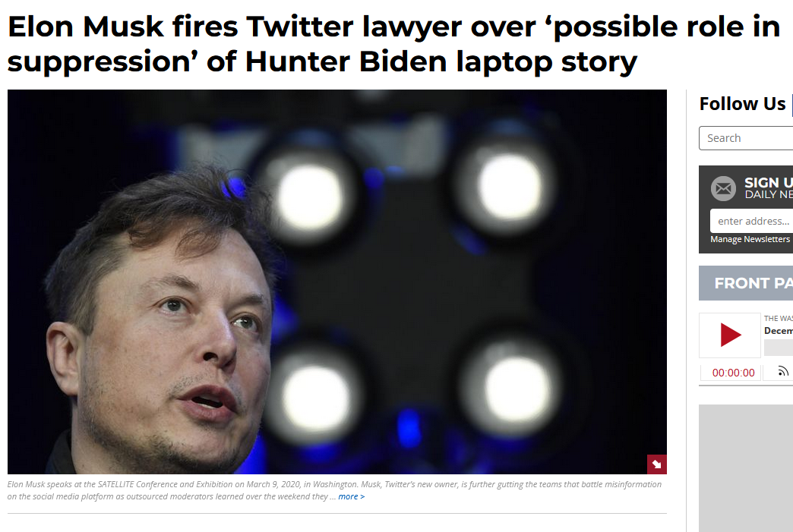
Task: Open the podcast episode title starting "Decem"
Action: pos(779,330)
